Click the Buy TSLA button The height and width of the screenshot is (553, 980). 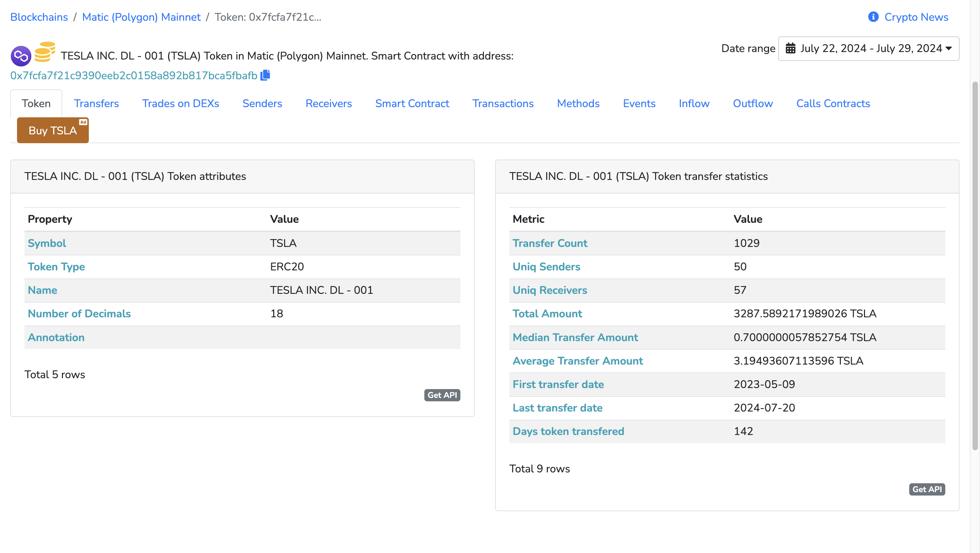coord(53,131)
